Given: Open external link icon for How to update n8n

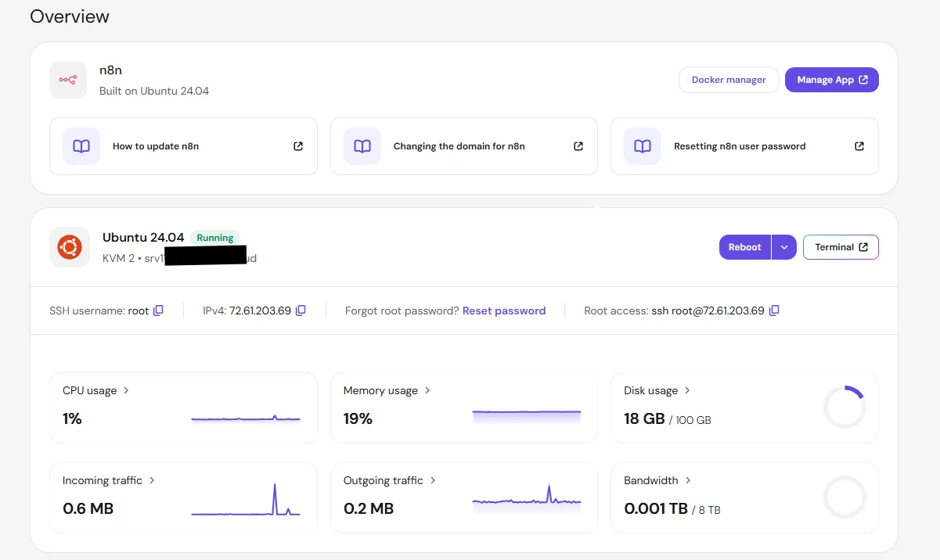Looking at the screenshot, I should 298,146.
